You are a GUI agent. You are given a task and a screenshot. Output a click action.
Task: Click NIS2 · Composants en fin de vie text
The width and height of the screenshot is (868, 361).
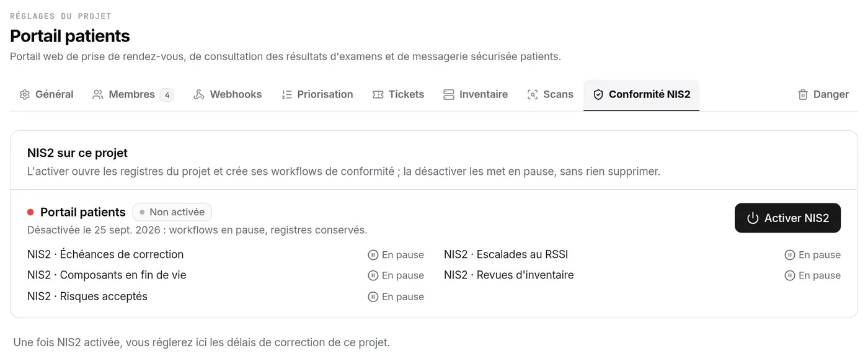point(107,275)
